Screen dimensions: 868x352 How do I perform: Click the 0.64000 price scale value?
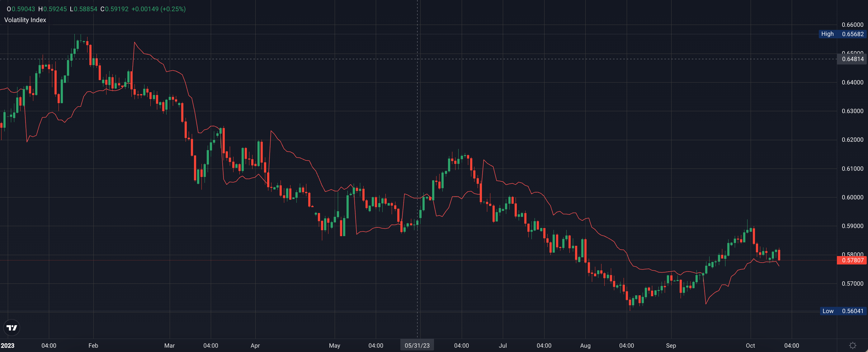tap(852, 82)
